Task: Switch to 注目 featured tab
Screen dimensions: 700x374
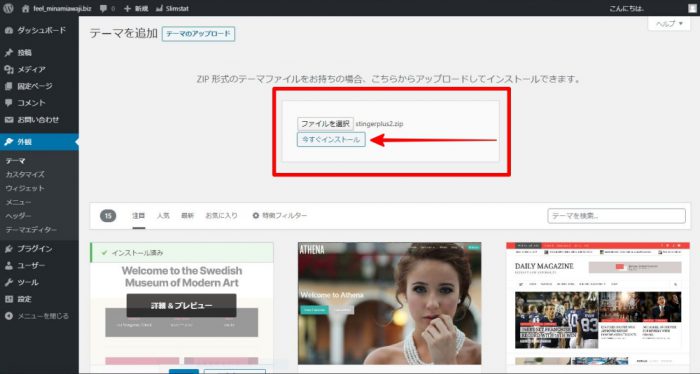Action: click(x=138, y=216)
